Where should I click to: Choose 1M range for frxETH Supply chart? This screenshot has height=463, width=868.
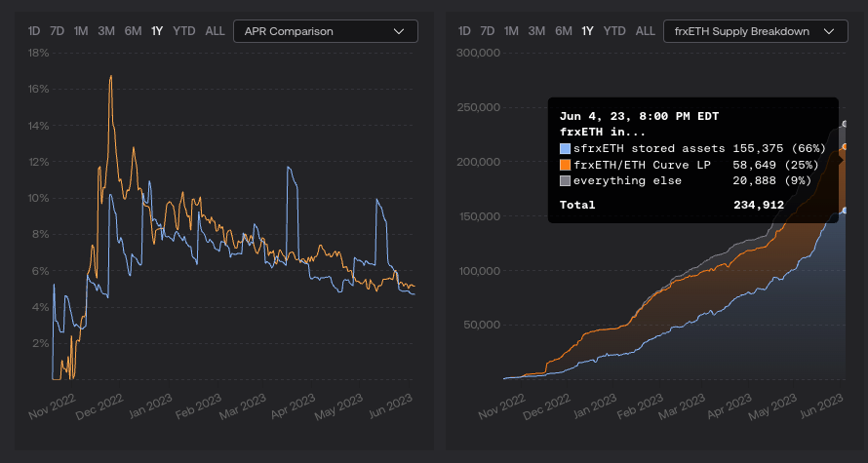(x=511, y=31)
